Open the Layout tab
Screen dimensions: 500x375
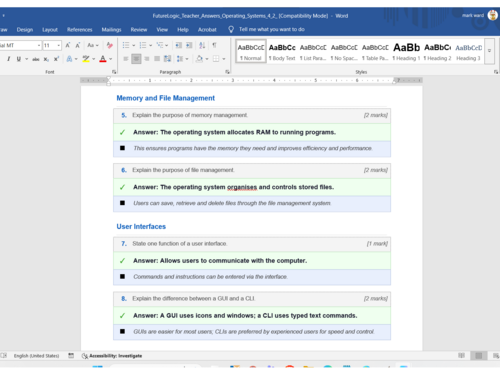(50, 29)
